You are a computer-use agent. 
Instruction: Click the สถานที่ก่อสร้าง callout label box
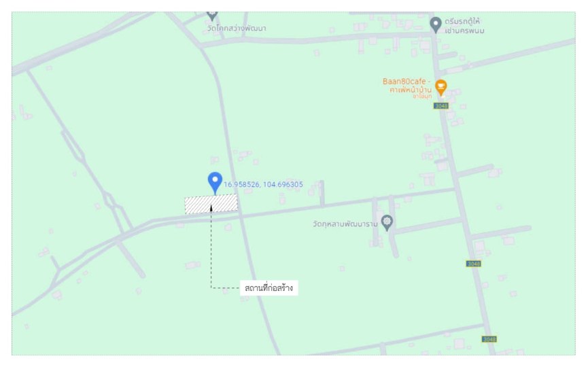pyautogui.click(x=269, y=288)
